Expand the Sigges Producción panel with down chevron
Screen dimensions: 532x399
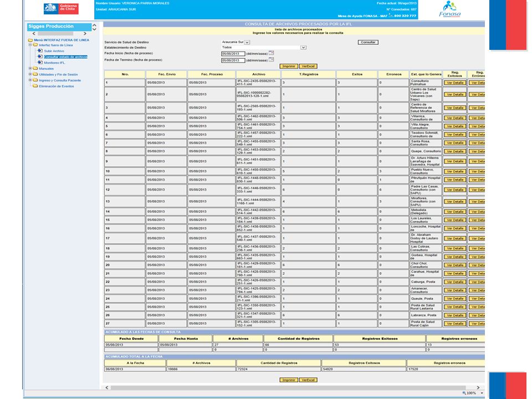click(x=94, y=29)
